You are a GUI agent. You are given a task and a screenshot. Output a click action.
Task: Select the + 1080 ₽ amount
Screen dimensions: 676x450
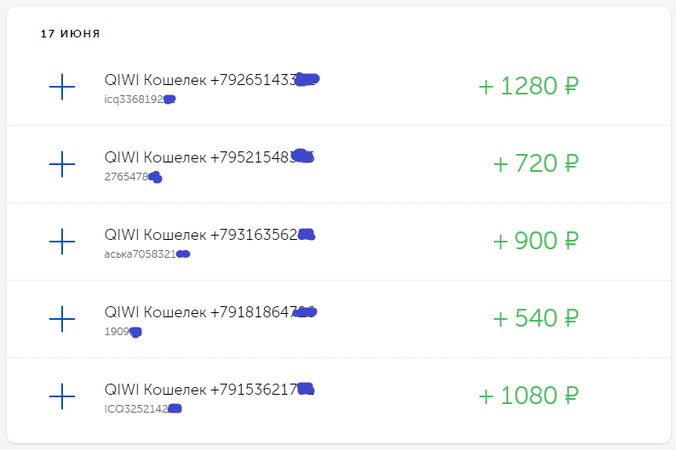click(x=528, y=395)
